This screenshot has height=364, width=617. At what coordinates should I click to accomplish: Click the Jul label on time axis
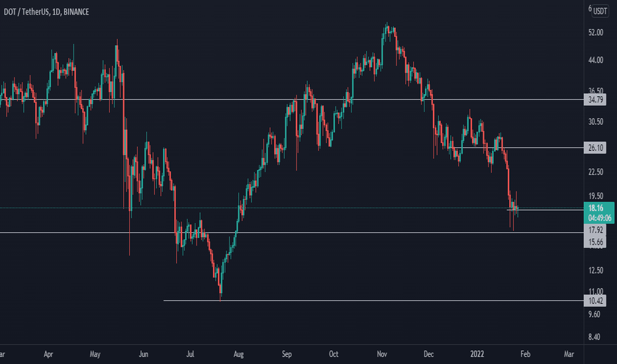point(190,354)
